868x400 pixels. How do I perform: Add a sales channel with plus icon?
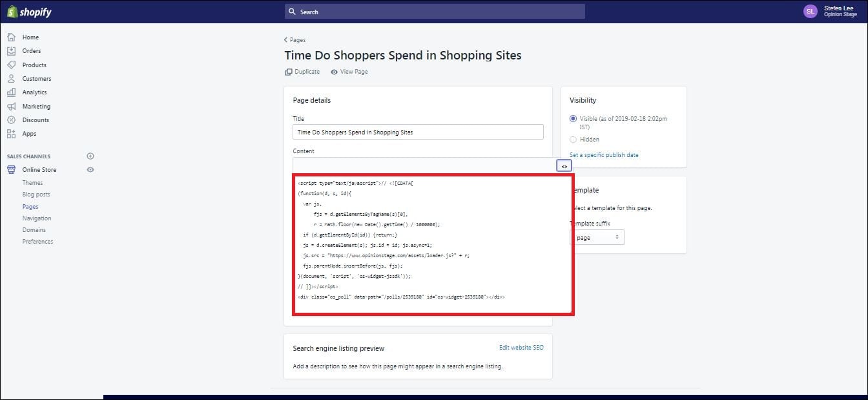90,156
